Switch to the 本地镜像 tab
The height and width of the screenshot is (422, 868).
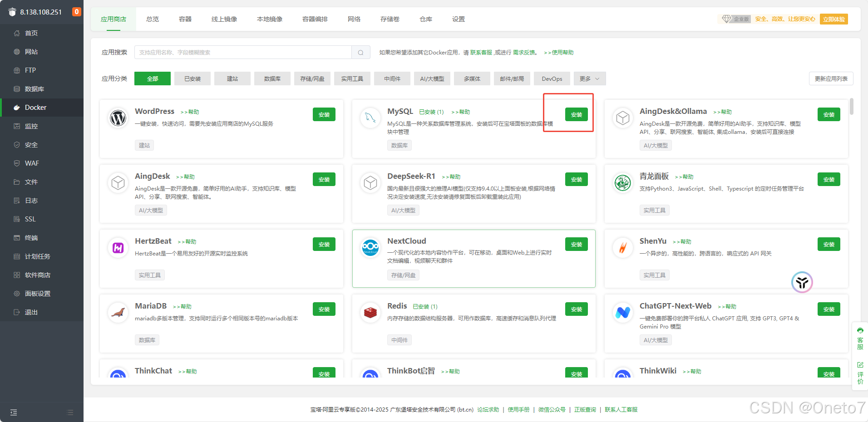(x=270, y=19)
